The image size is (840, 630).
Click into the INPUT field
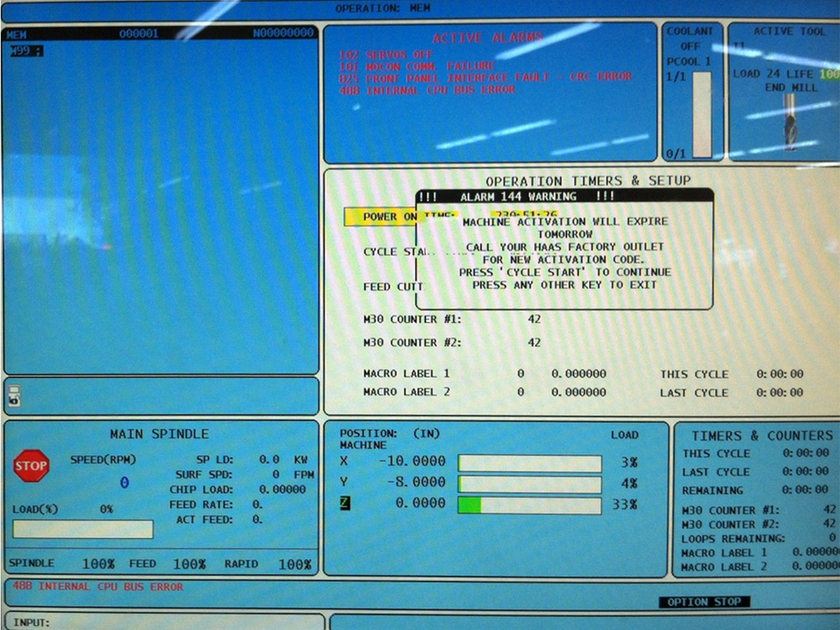164,622
